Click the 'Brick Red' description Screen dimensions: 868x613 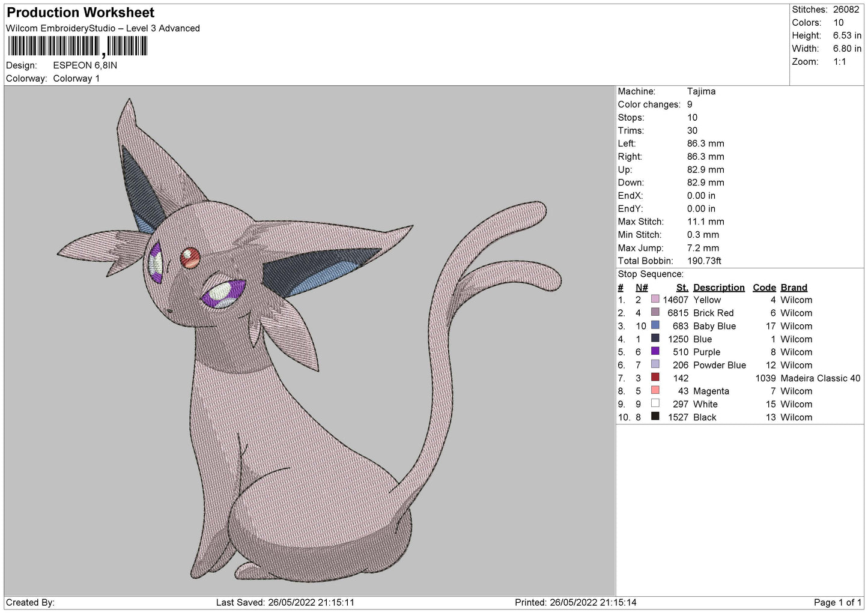pyautogui.click(x=713, y=313)
